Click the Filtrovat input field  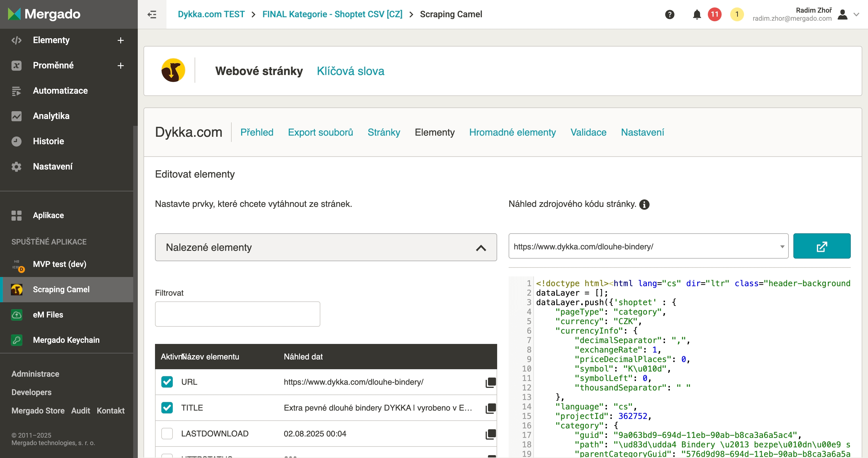237,314
